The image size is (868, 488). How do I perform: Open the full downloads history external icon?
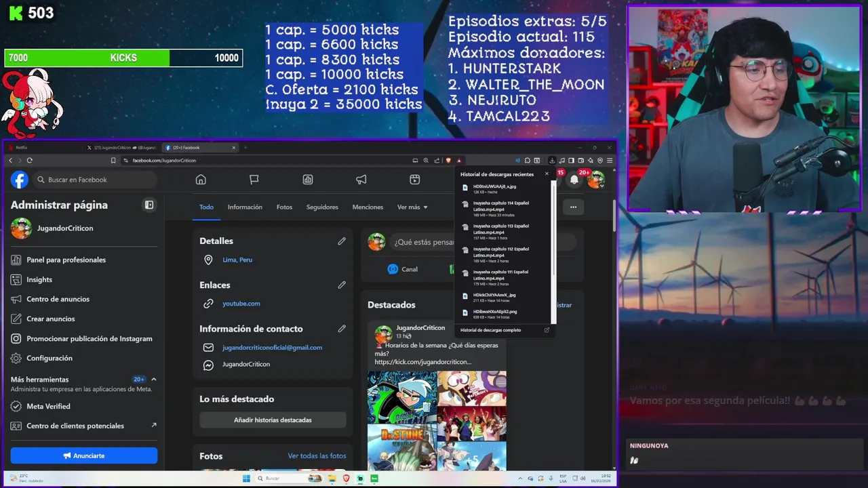tap(547, 330)
